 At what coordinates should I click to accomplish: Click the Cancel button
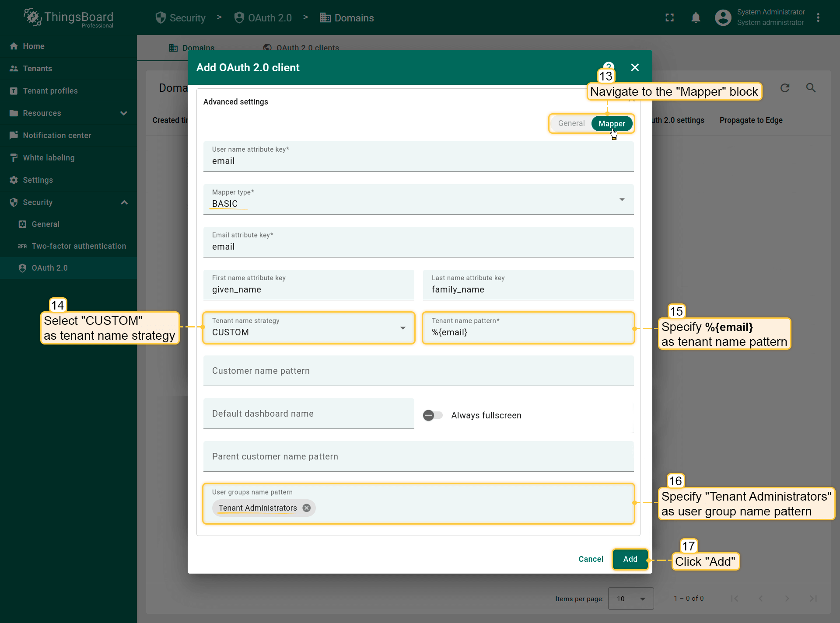coord(591,559)
